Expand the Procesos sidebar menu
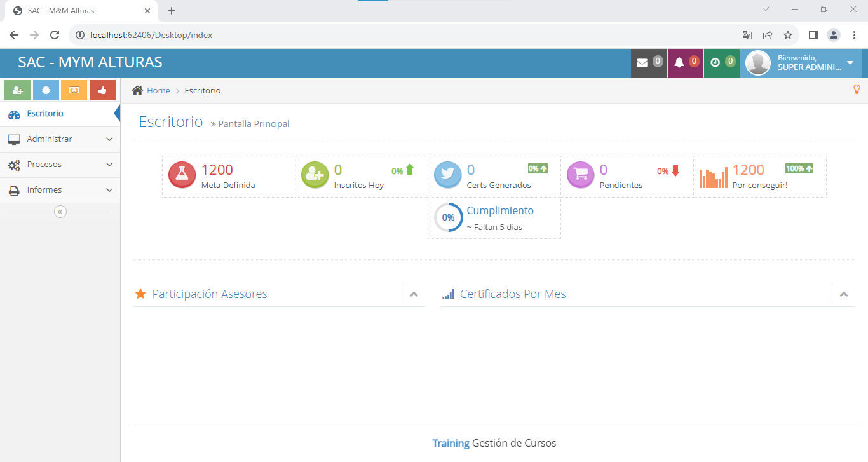This screenshot has width=868, height=462. (x=60, y=165)
